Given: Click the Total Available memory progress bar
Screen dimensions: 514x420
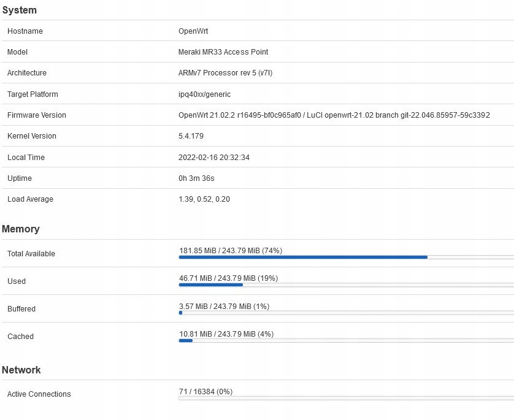Looking at the screenshot, I should pos(346,257).
